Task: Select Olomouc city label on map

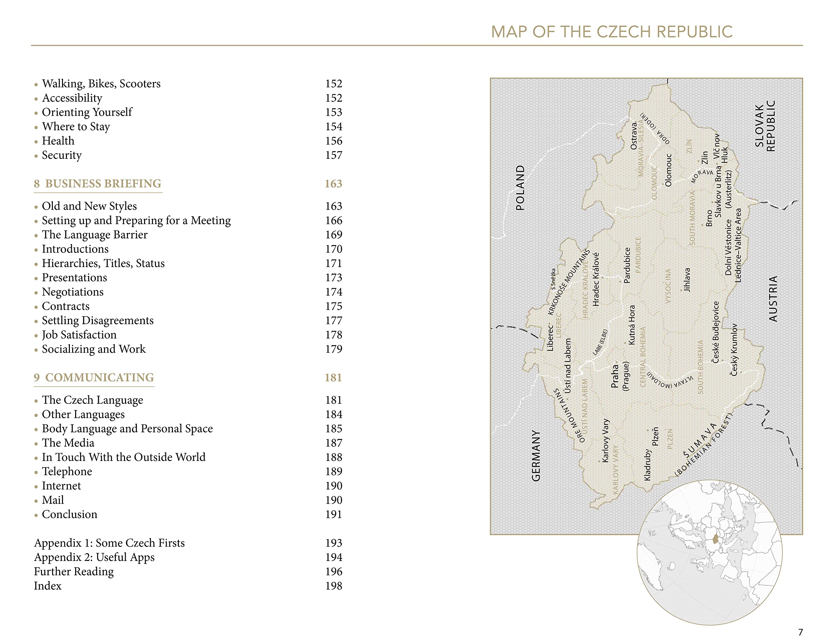Action: [x=668, y=170]
